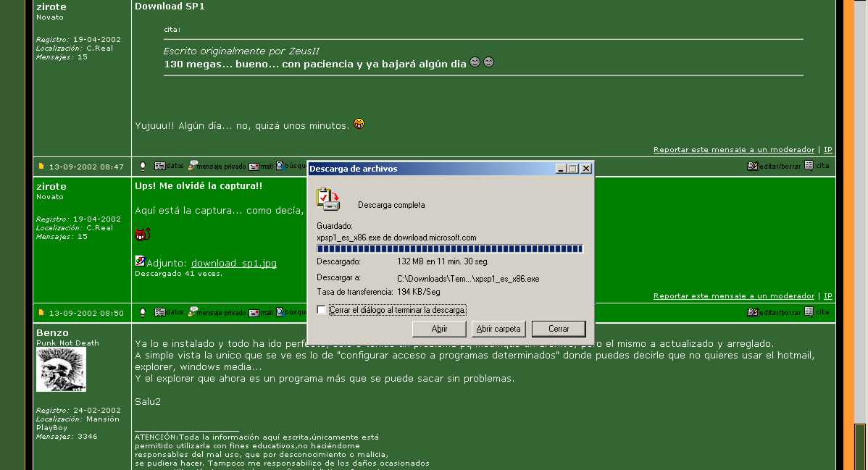Click the download progress bar in the dialog
This screenshot has height=470, width=868.
449,249
